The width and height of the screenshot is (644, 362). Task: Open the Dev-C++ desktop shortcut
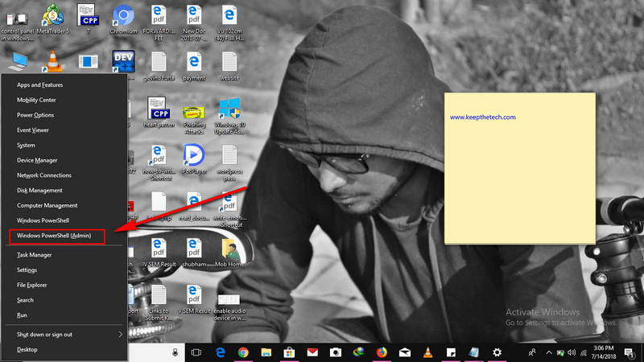point(123,62)
